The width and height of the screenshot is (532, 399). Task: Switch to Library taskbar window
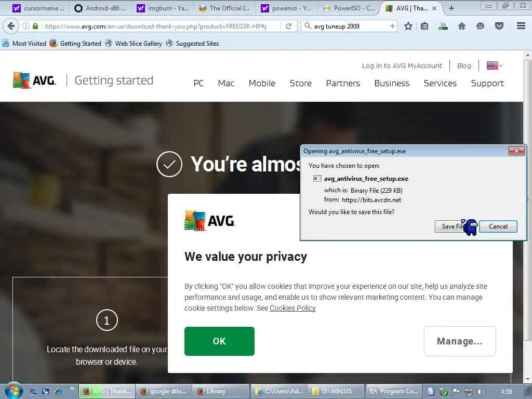220,391
